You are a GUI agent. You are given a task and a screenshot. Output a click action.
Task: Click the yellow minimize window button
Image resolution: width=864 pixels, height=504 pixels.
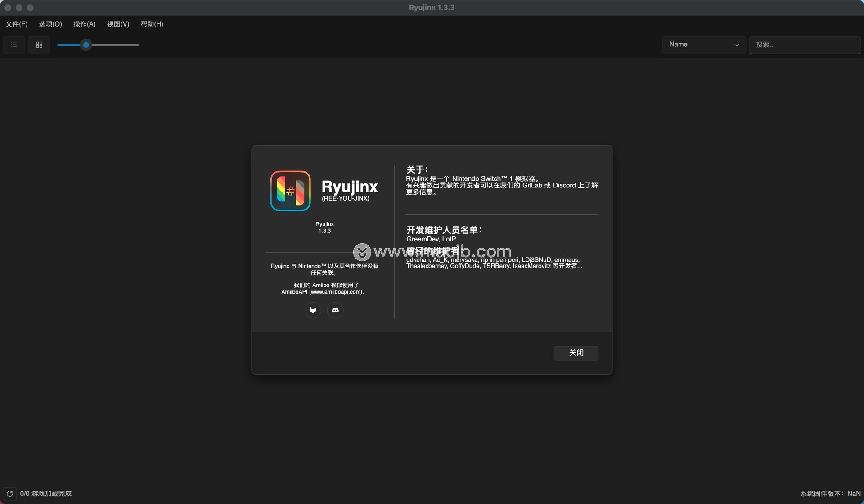(x=19, y=8)
